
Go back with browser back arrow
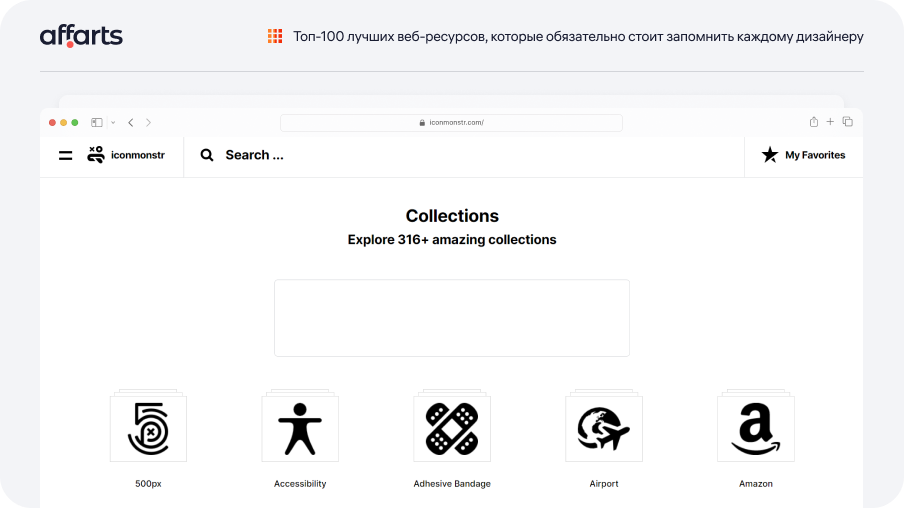coord(131,122)
